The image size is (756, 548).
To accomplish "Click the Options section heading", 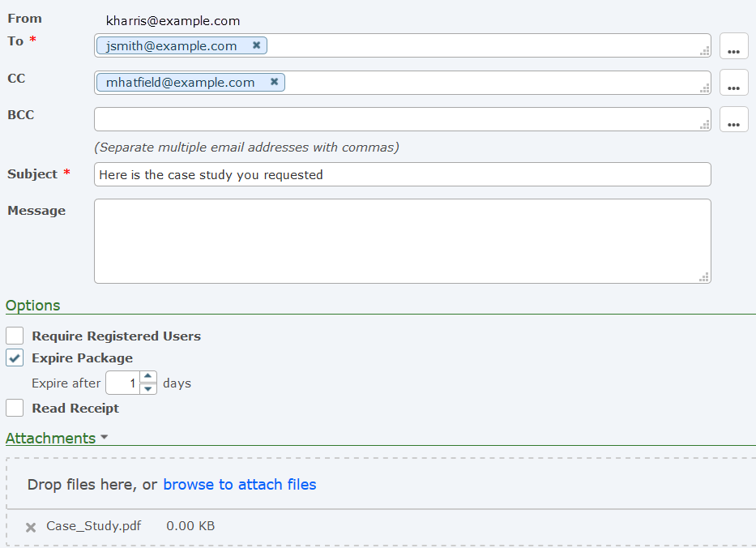I will coord(33,306).
